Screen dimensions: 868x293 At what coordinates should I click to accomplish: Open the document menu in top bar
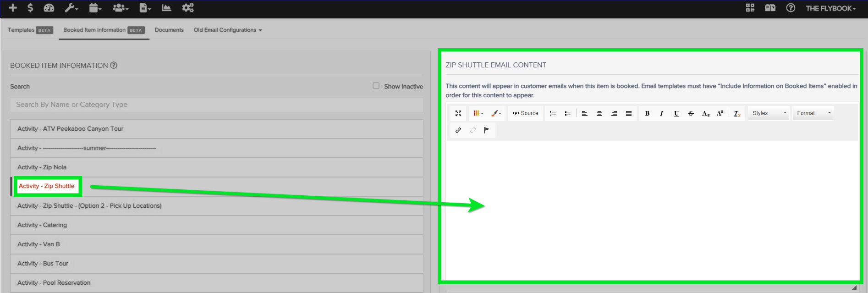point(145,8)
